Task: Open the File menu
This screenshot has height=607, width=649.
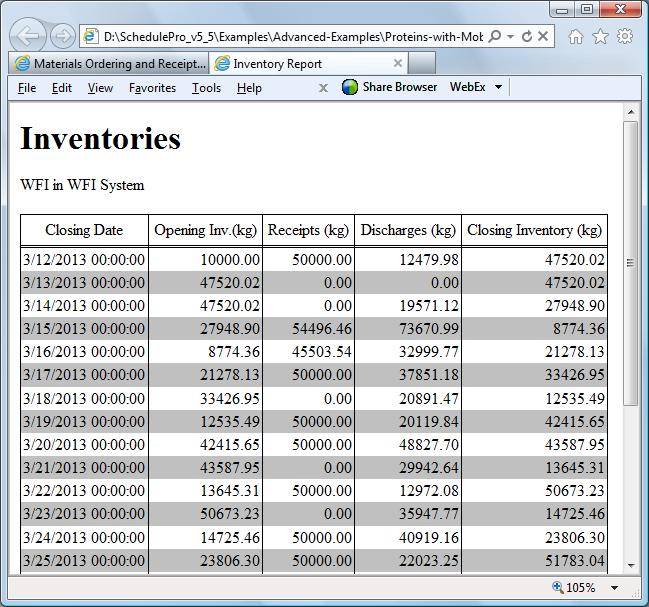Action: 27,88
